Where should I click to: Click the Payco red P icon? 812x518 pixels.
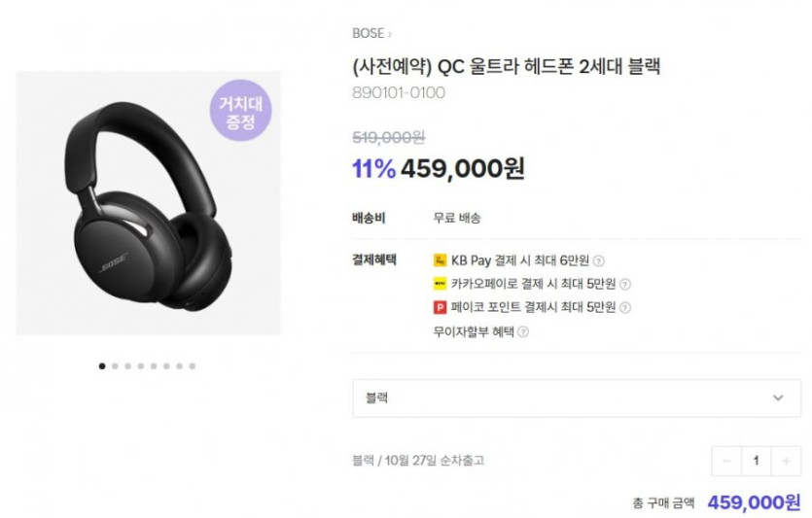[440, 307]
